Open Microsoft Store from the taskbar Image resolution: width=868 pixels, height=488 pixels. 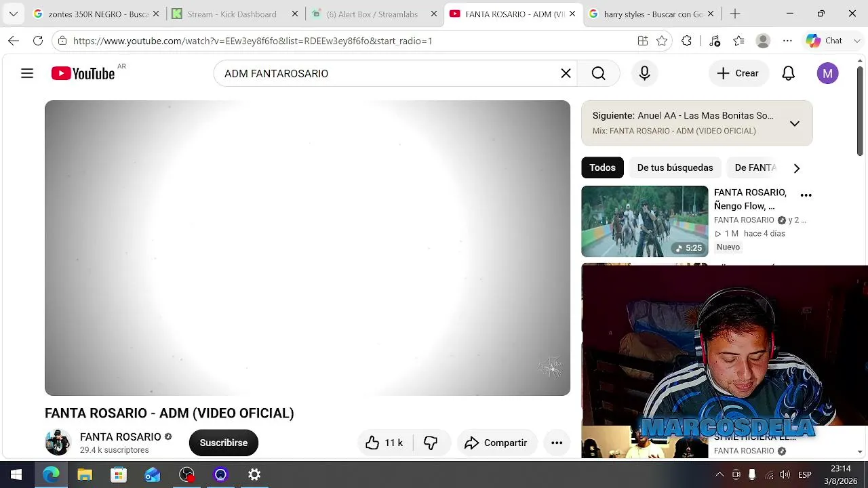[x=119, y=474]
